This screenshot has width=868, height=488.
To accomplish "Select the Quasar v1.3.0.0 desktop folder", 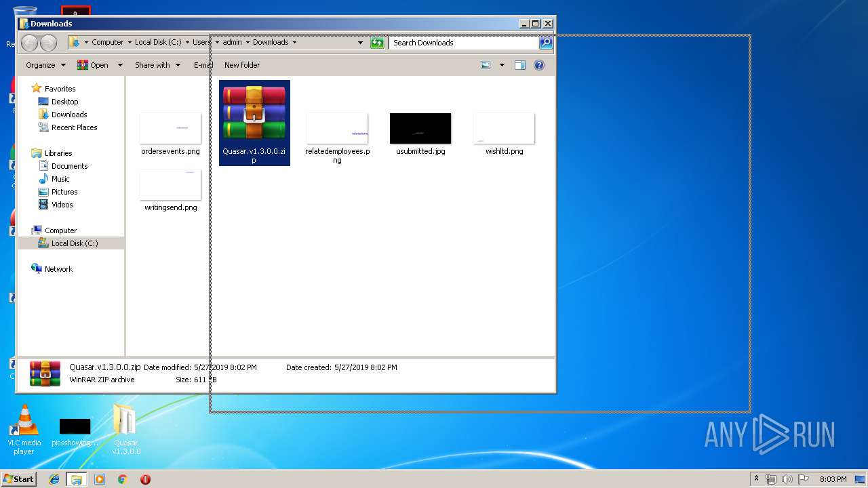I will (x=126, y=430).
